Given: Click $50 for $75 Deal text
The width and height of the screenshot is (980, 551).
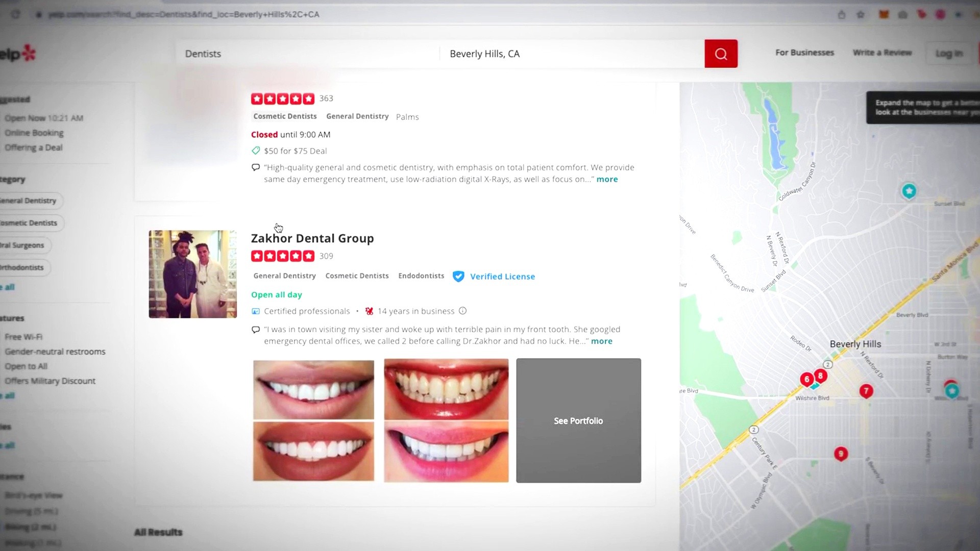Looking at the screenshot, I should pos(295,151).
